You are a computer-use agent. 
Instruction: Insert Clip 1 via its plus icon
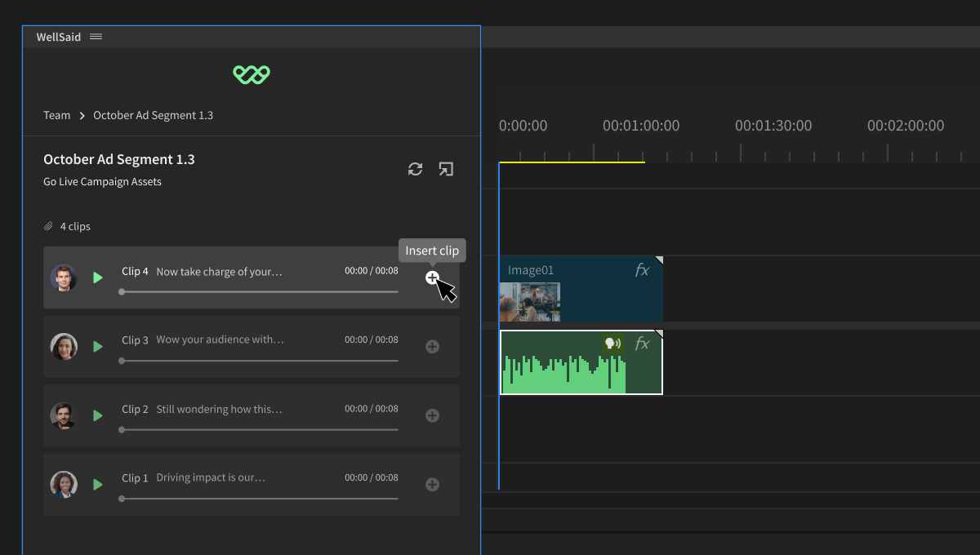432,485
